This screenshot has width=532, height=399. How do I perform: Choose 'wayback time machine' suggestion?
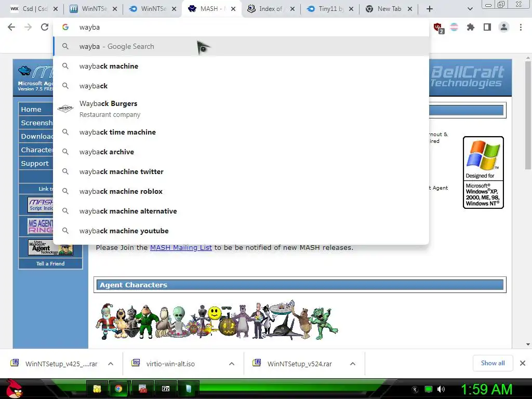tap(241, 132)
